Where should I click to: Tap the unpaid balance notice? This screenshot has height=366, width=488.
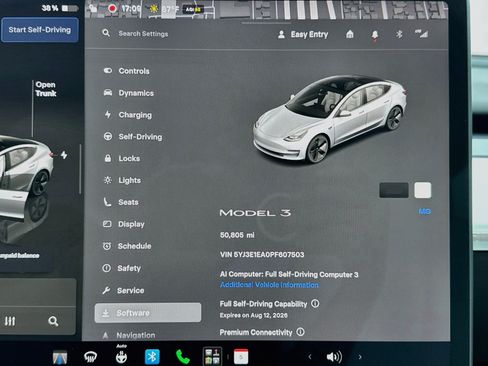click(19, 256)
